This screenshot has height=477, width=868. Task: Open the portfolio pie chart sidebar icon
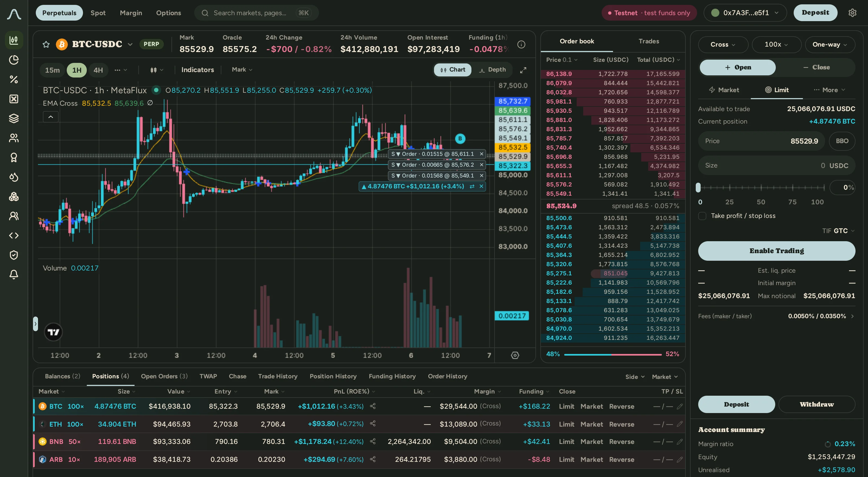[x=14, y=60]
